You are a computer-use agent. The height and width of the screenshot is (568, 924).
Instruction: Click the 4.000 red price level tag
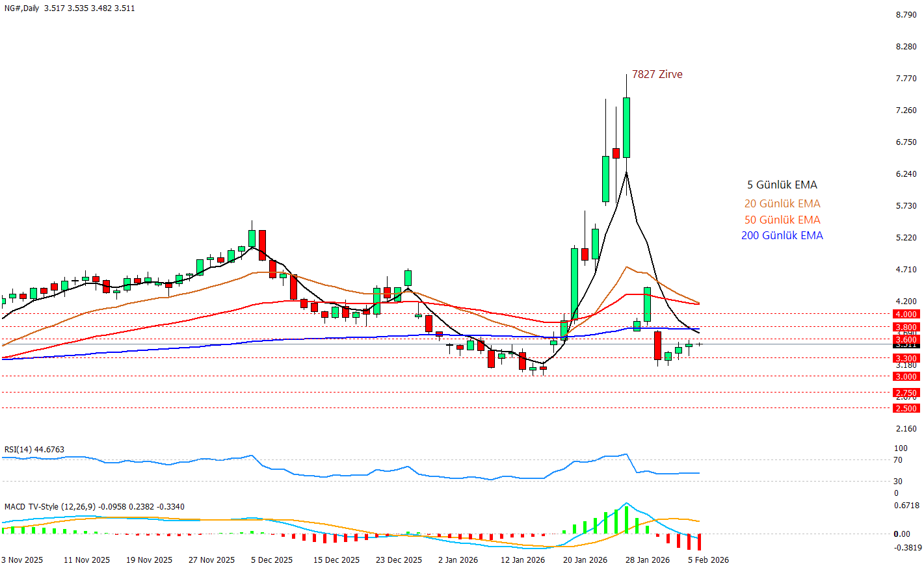tap(906, 315)
